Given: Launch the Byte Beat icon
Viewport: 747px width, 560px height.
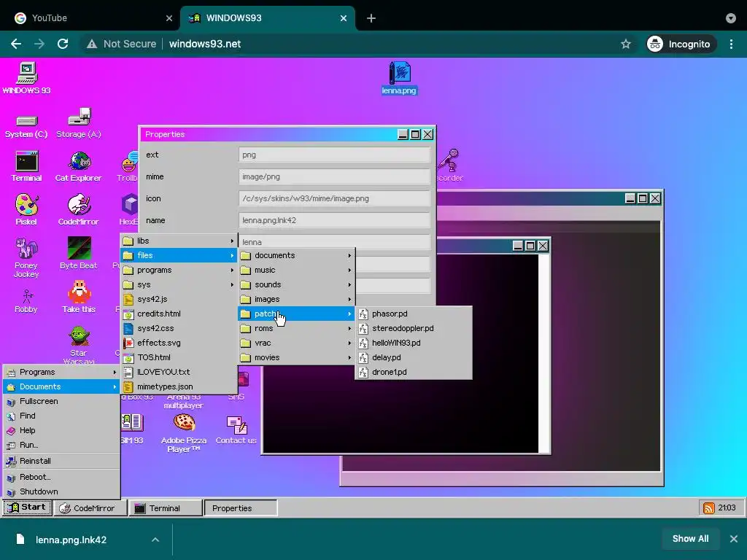Looking at the screenshot, I should [x=79, y=253].
